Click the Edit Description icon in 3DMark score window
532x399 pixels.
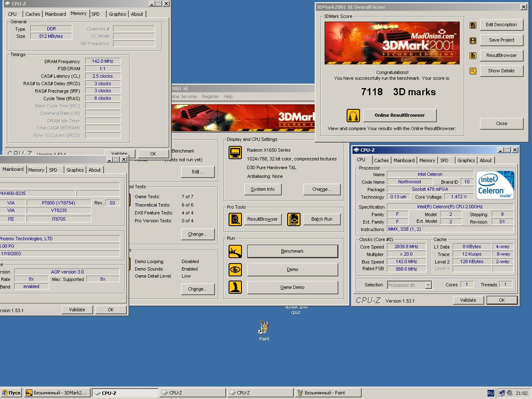point(473,25)
